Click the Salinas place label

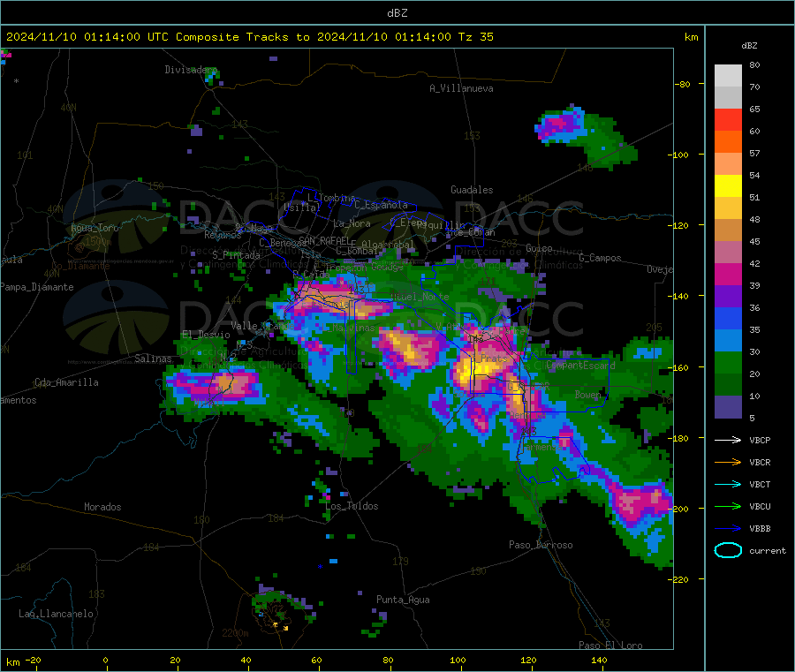coord(153,359)
